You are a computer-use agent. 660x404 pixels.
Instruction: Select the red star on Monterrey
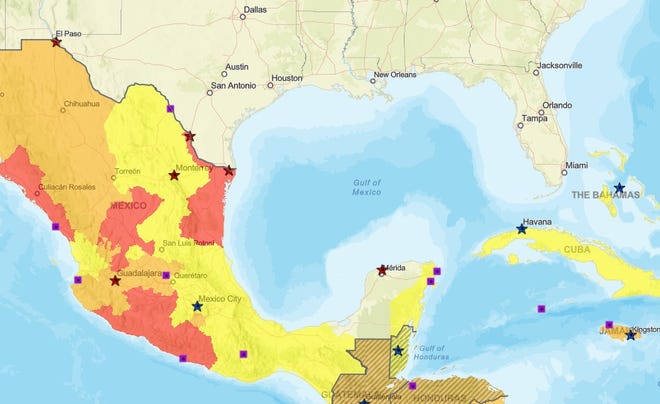point(174,175)
